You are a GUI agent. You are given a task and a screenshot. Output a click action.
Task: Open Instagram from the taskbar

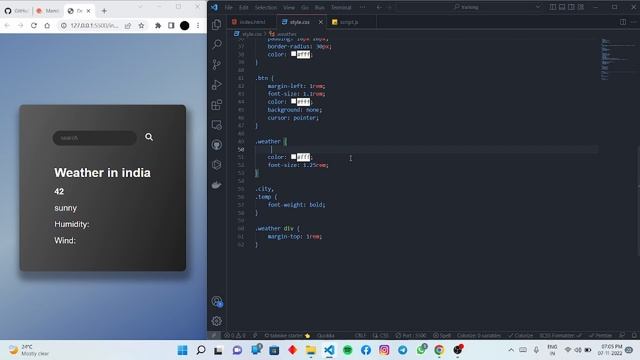[x=384, y=350]
